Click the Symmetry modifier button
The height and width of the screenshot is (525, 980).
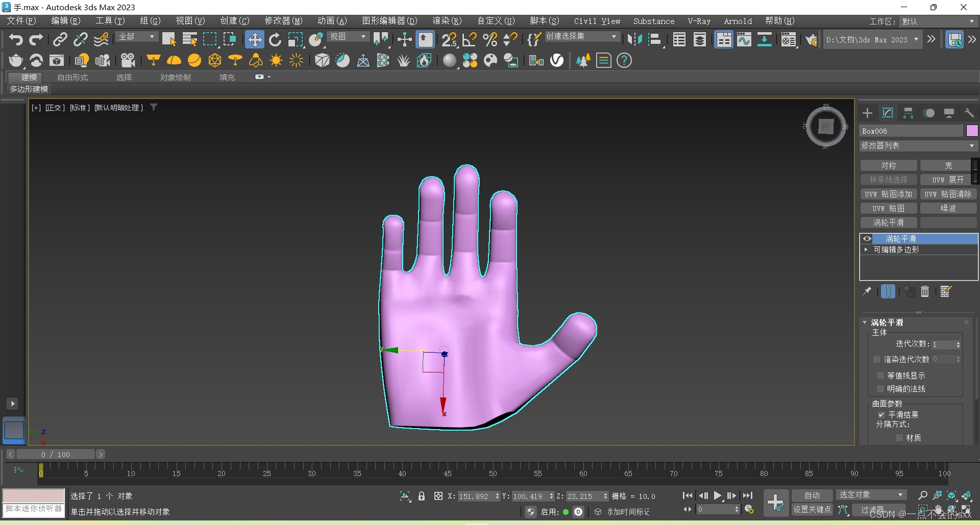(889, 166)
